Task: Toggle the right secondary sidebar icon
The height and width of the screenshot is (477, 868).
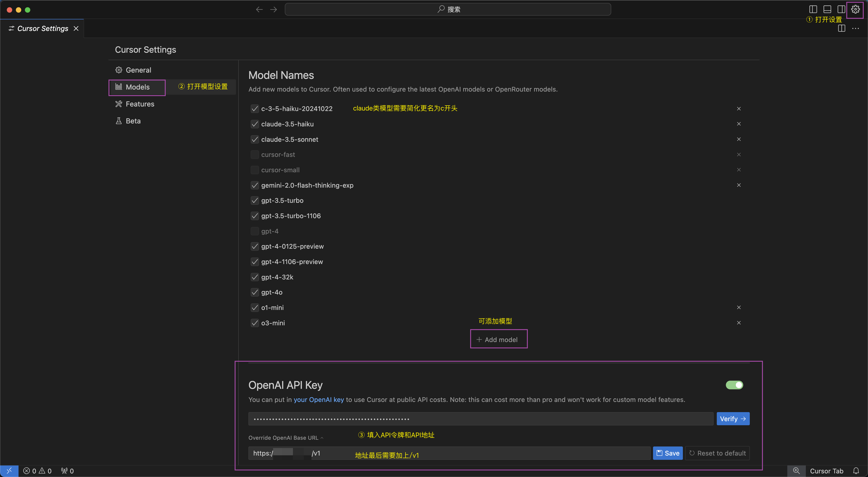Action: point(841,9)
